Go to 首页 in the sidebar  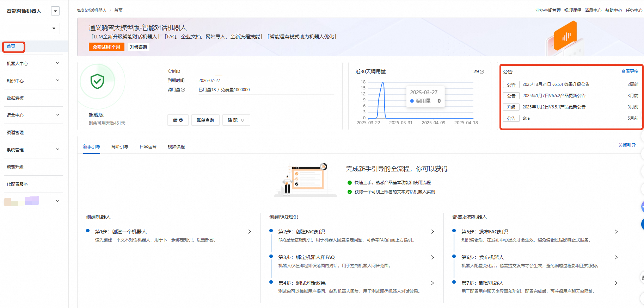(11, 46)
